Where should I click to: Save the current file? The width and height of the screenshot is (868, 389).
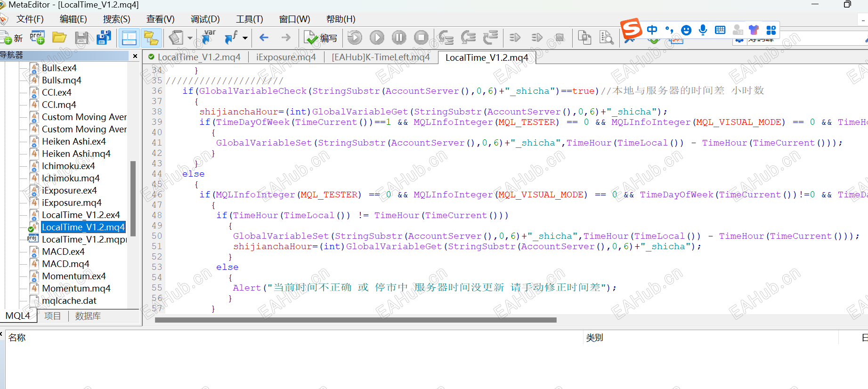point(82,38)
